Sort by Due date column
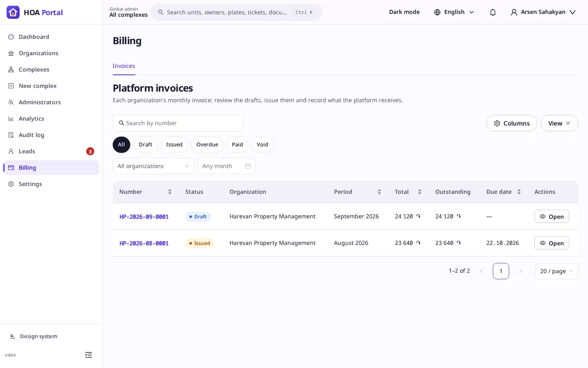 [503, 192]
